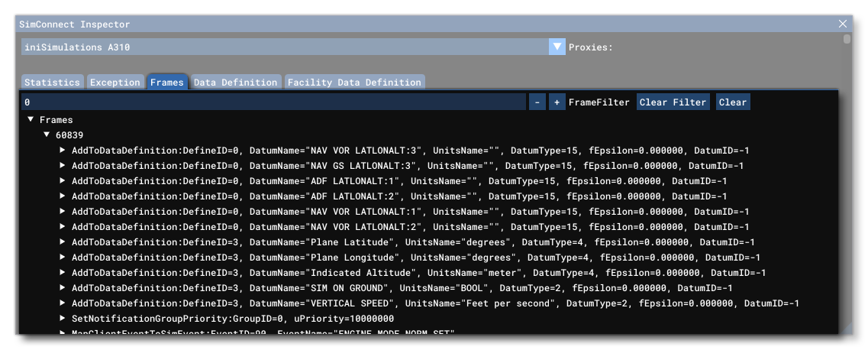Viewport: 868px width, 350px height.
Task: Increase frame filter with plus button
Action: (557, 102)
